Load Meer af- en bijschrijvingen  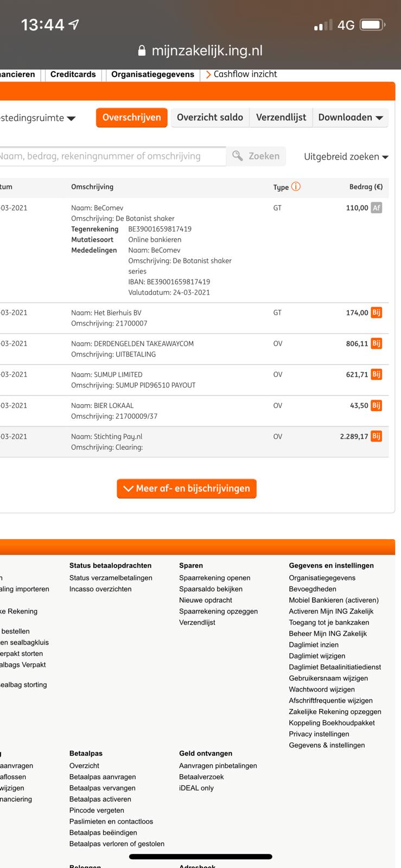tap(187, 488)
